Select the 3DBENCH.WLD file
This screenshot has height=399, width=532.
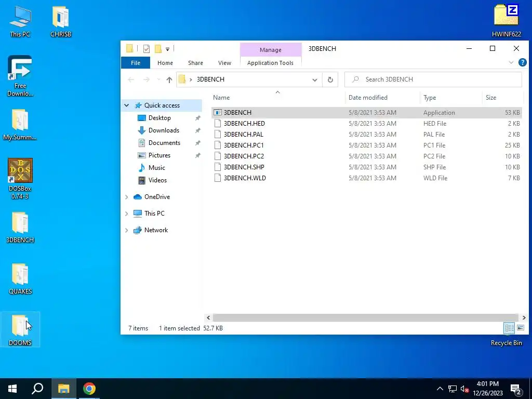366,178
